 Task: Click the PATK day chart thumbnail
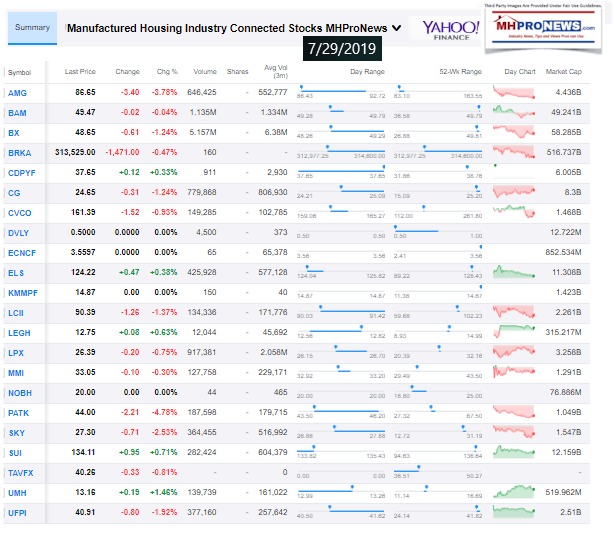point(514,412)
